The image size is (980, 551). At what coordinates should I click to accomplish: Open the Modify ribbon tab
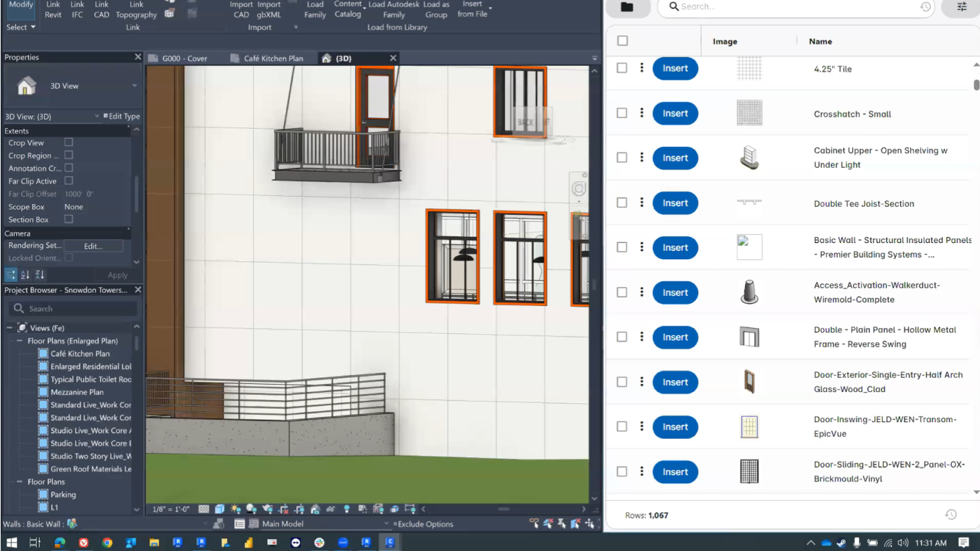21,4
